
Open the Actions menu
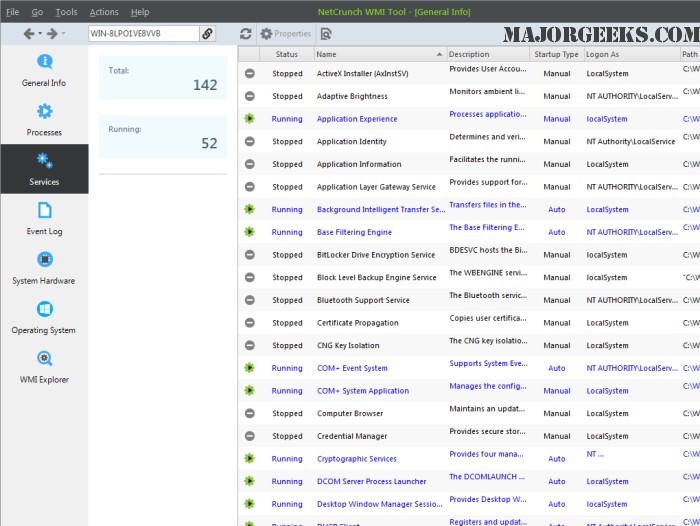(104, 12)
